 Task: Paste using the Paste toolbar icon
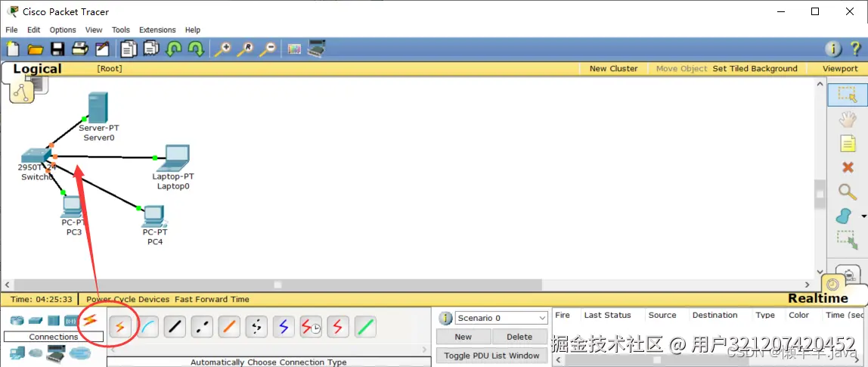pos(151,49)
